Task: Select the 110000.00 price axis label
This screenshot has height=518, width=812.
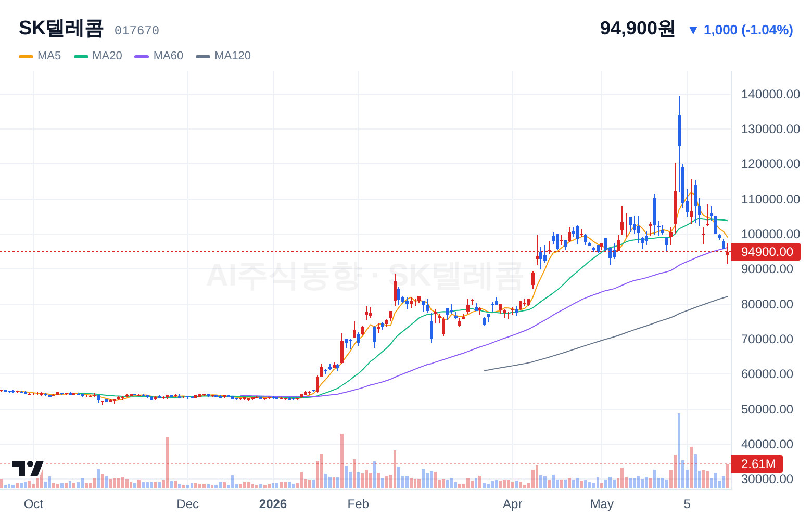Action: (770, 199)
